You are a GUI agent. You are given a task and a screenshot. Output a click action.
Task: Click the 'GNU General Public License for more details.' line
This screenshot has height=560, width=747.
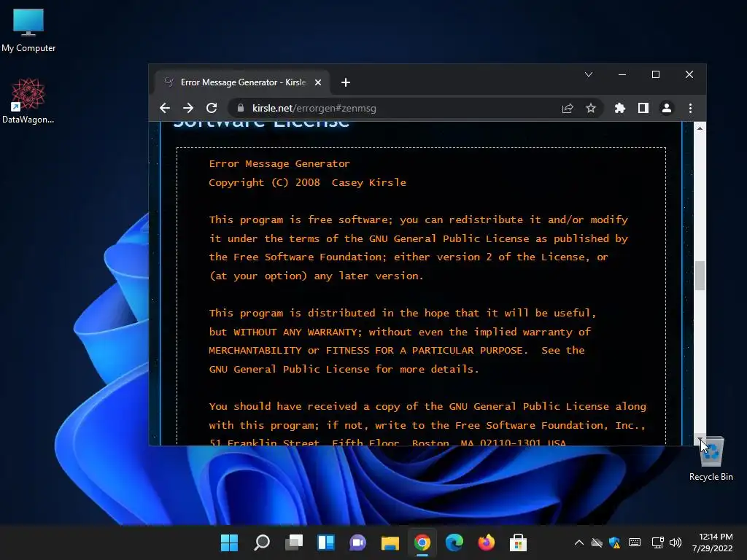344,369
